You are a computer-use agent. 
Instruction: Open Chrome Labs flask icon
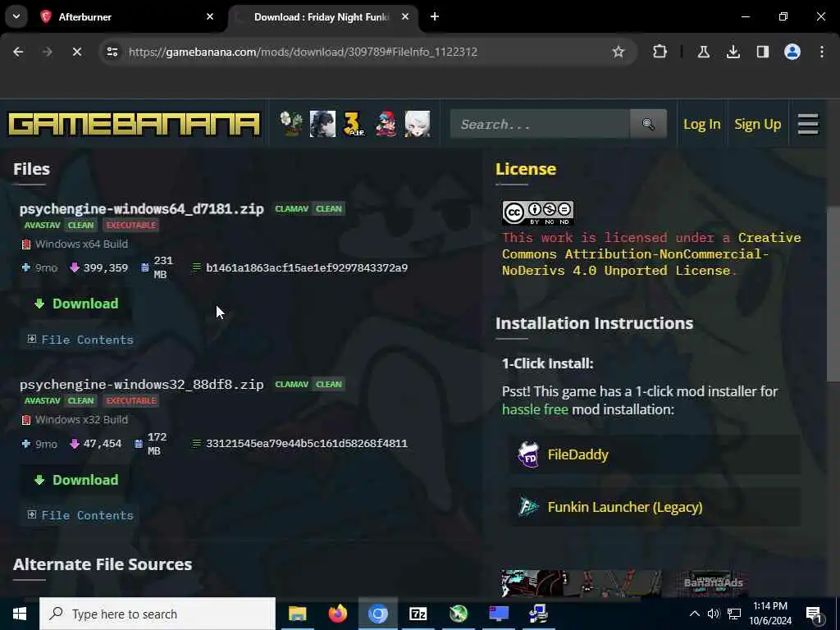tap(703, 52)
